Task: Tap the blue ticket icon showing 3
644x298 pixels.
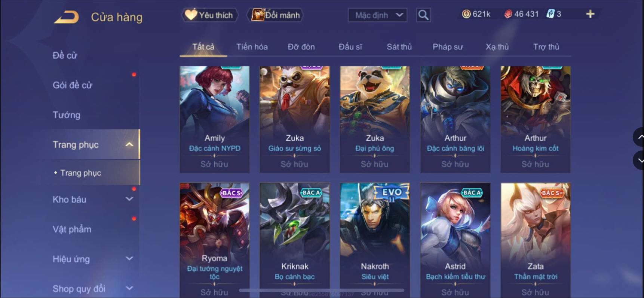Action: pos(550,14)
